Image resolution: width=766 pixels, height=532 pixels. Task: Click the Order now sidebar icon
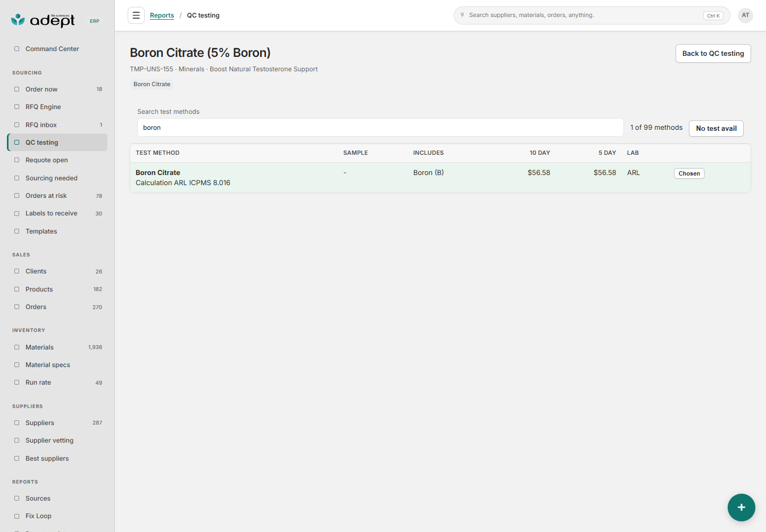(16, 89)
